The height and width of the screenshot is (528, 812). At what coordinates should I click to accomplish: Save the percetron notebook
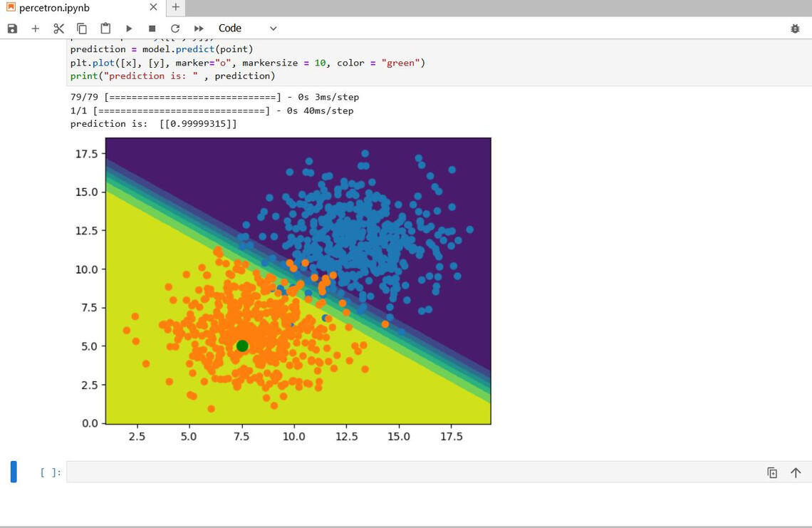(12, 28)
